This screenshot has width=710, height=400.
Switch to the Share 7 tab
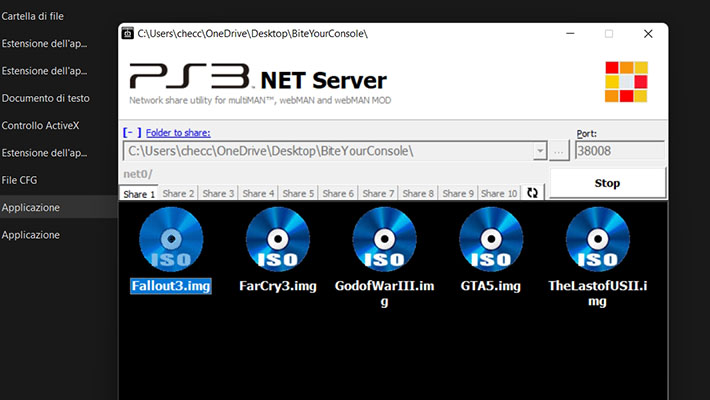[x=378, y=193]
